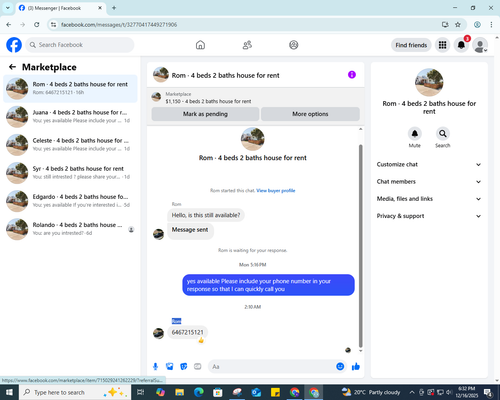Open Chrome three-dot menu
The height and width of the screenshot is (400, 500).
pyautogui.click(x=491, y=25)
